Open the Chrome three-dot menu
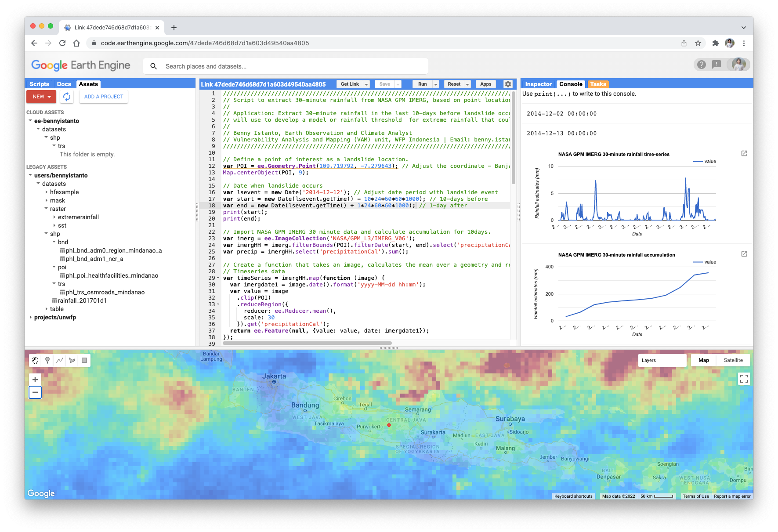The image size is (778, 532). (x=744, y=43)
